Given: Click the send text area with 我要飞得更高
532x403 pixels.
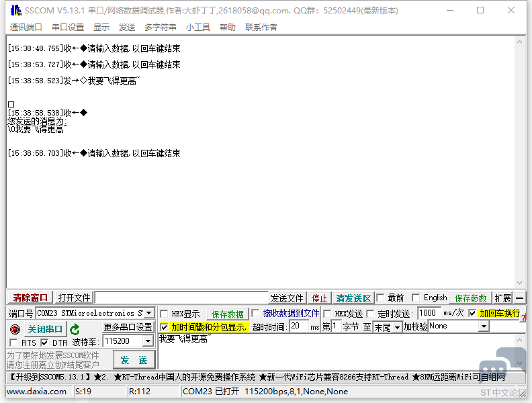Looking at the screenshot, I should click(x=336, y=351).
